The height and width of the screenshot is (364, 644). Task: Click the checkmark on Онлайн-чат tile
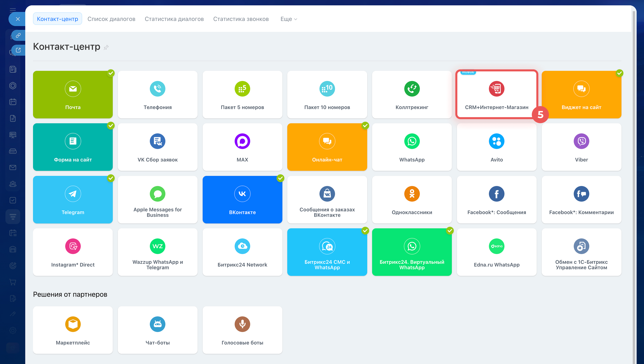tap(365, 126)
